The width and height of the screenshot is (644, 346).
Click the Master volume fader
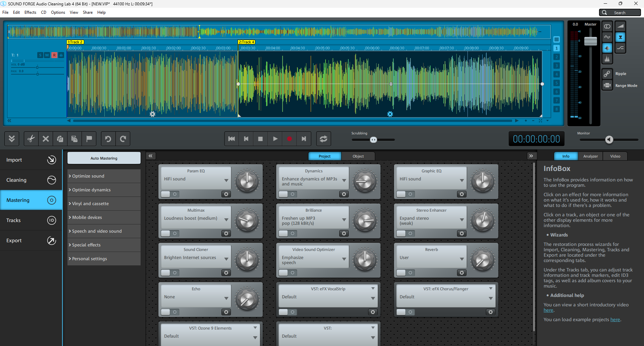[x=590, y=41]
